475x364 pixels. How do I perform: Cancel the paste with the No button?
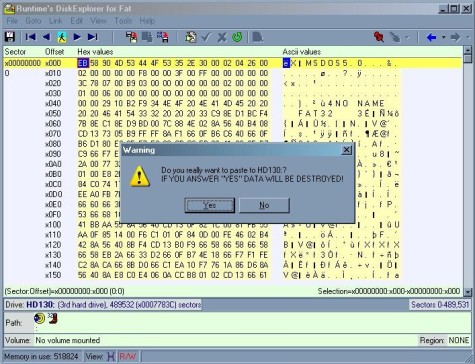coord(264,205)
